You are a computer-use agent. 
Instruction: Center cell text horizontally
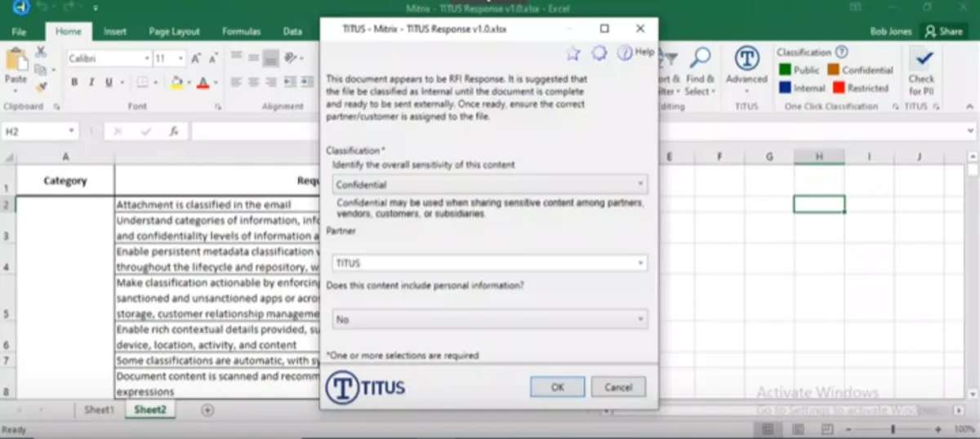(253, 82)
